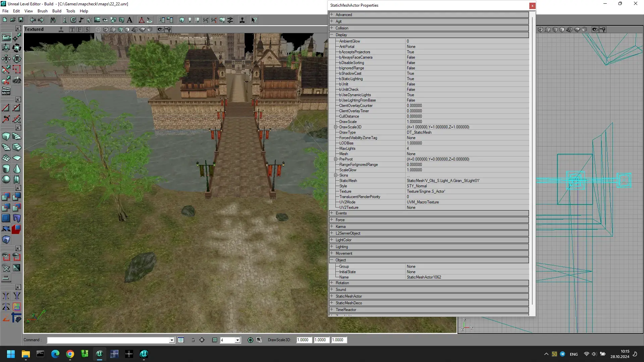Collapse the first left toolbox section arrow

18,28
